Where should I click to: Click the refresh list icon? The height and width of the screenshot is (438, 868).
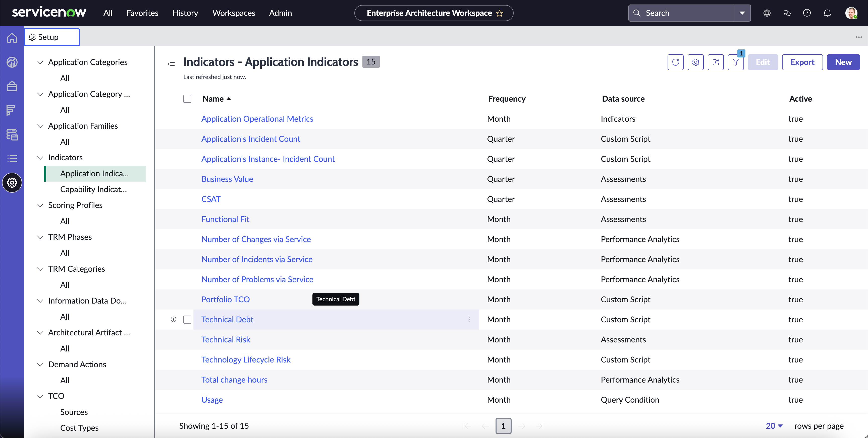(675, 62)
